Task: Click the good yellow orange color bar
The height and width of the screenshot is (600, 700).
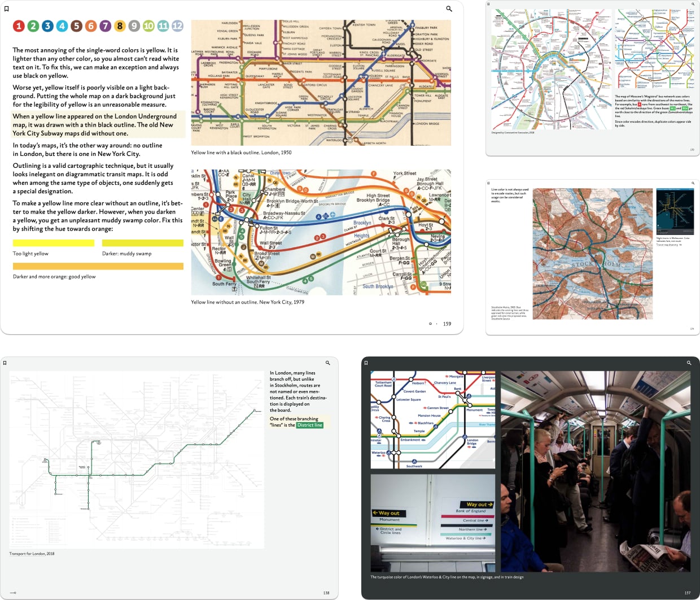Action: point(98,266)
